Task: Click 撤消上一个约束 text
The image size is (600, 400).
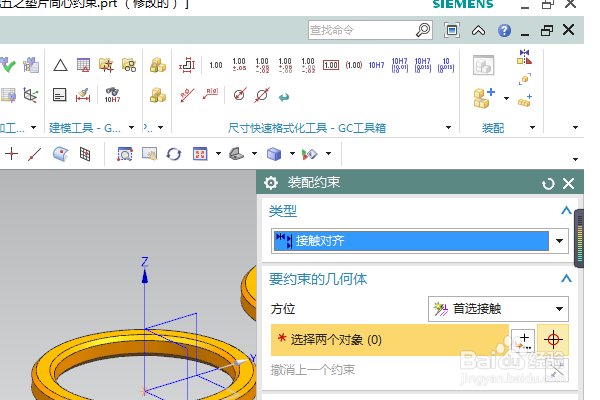Action: pos(313,370)
